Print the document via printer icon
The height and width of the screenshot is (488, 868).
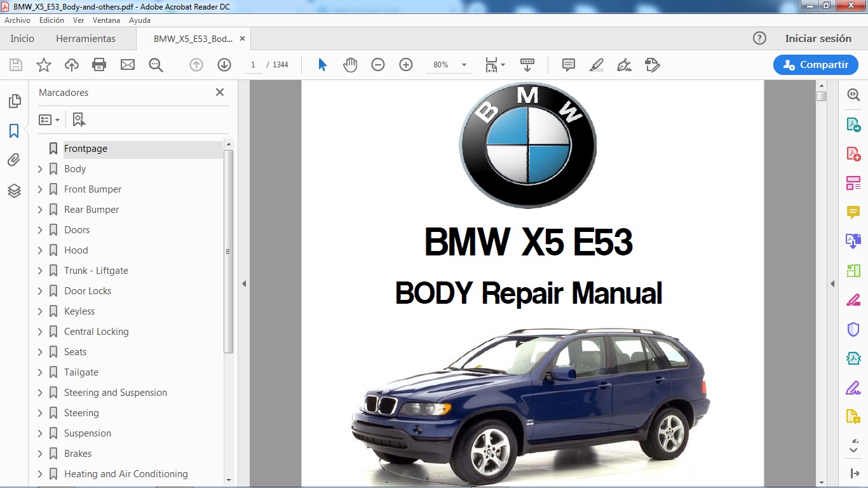click(x=99, y=65)
